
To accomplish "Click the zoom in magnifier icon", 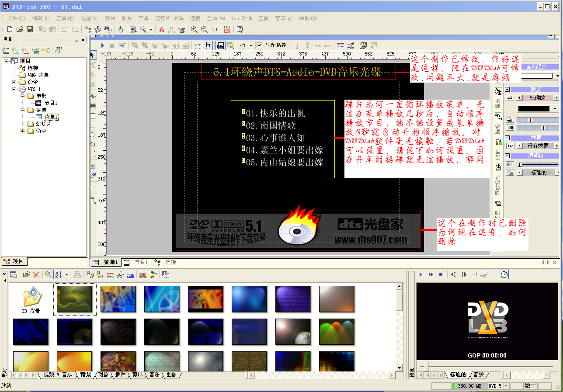I will [194, 29].
